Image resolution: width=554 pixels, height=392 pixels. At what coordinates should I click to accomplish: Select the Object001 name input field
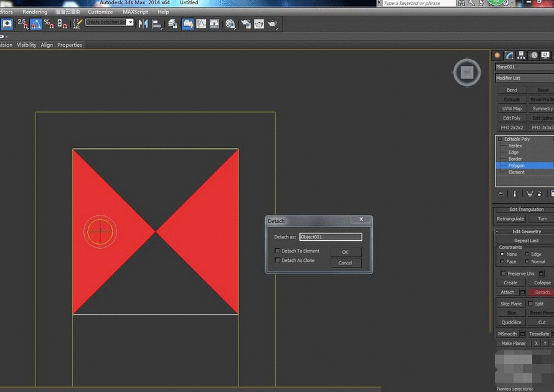pos(331,237)
